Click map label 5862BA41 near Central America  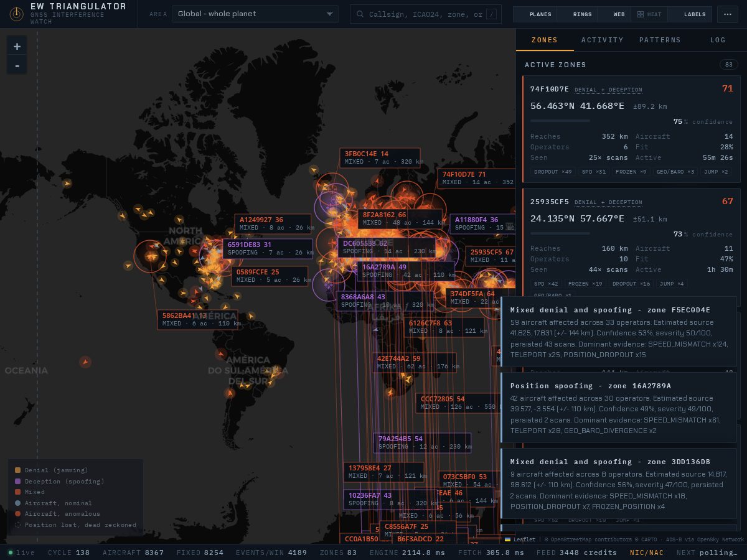pyautogui.click(x=197, y=319)
